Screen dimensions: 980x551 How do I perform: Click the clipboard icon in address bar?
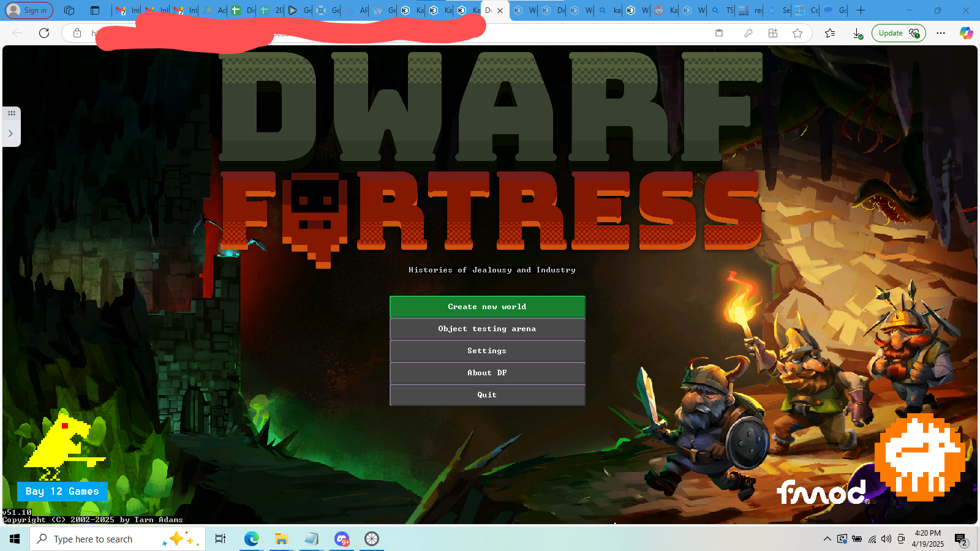[x=719, y=33]
